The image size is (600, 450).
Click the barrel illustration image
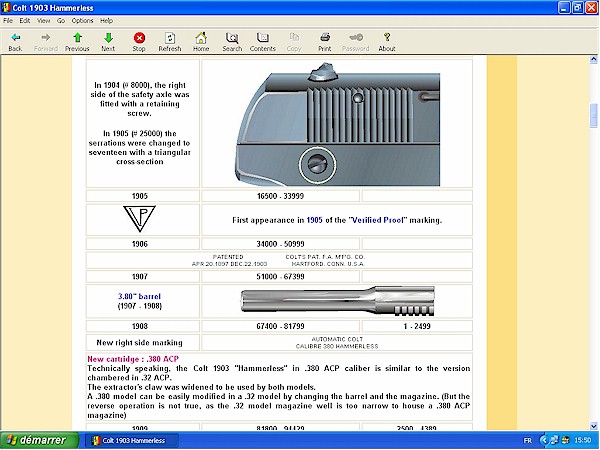click(338, 301)
